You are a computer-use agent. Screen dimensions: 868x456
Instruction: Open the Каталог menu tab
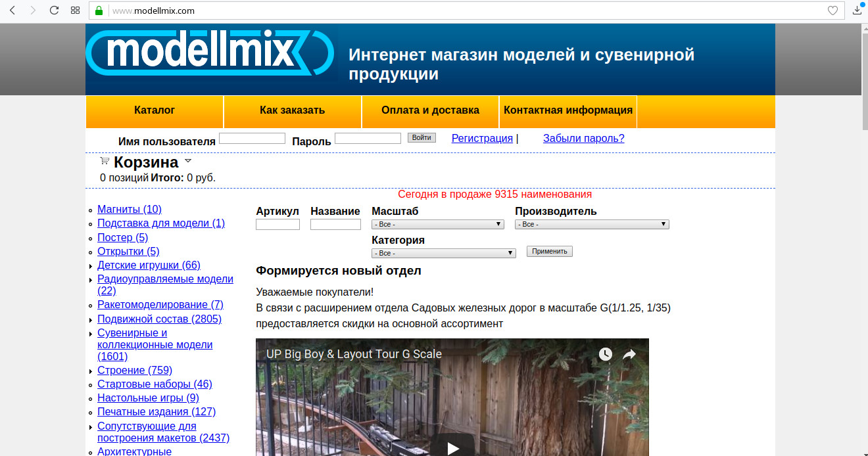(x=155, y=110)
